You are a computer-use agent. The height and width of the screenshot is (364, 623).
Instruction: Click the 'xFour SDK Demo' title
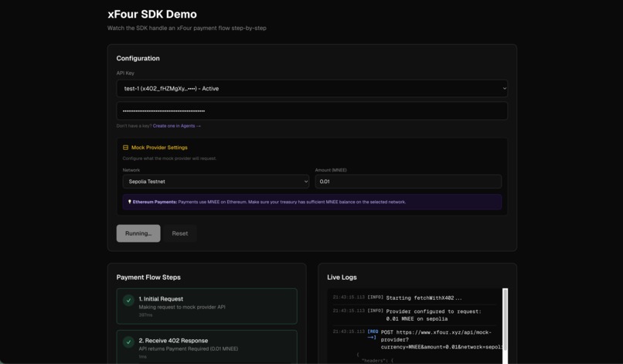[152, 15]
